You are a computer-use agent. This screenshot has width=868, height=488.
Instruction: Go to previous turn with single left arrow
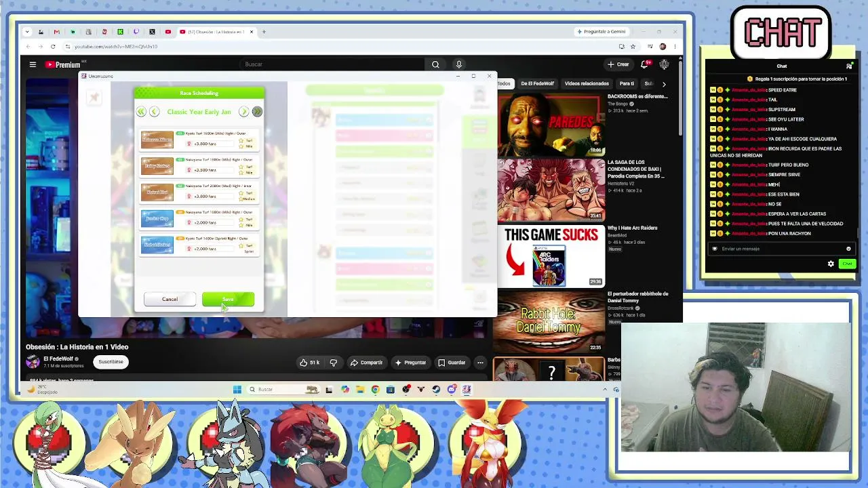[x=155, y=112]
